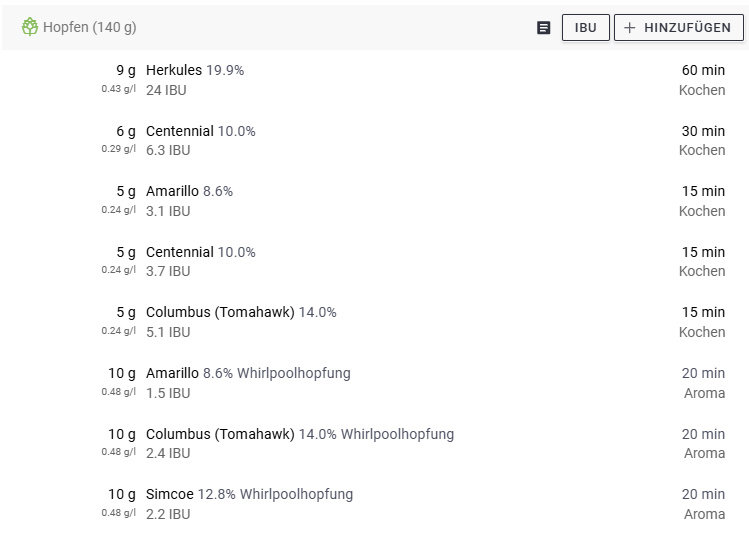
Task: Click the 60 min Kochen time
Action: click(702, 80)
